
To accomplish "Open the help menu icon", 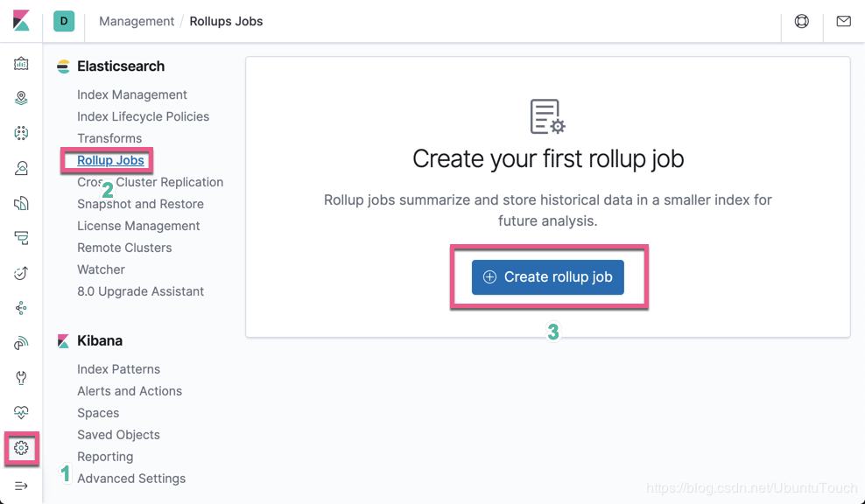I will [802, 21].
